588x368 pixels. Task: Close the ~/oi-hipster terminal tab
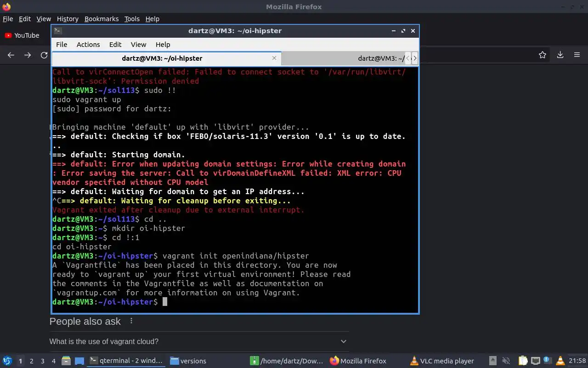274,58
